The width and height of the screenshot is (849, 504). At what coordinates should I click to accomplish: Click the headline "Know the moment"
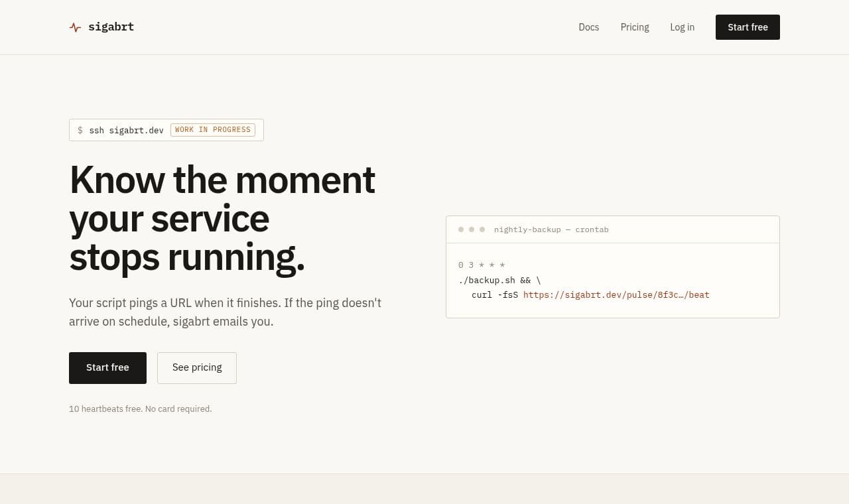point(222,180)
